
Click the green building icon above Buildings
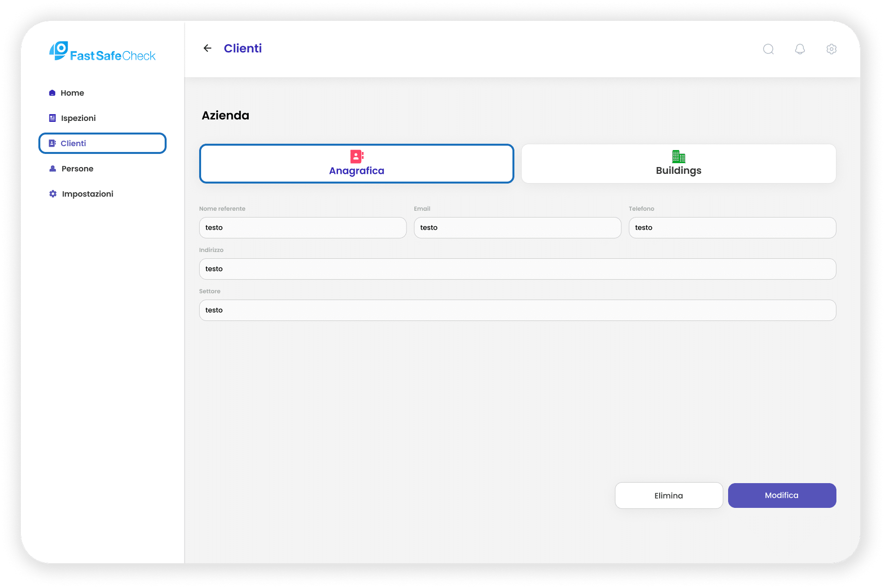click(x=678, y=157)
